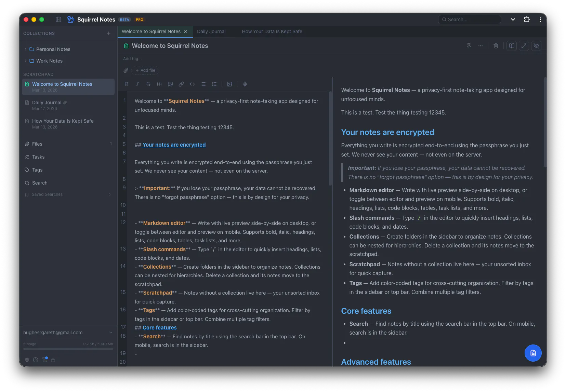Screen dimensions: 566x392
Task: Click the Add file button
Action: pyautogui.click(x=145, y=70)
